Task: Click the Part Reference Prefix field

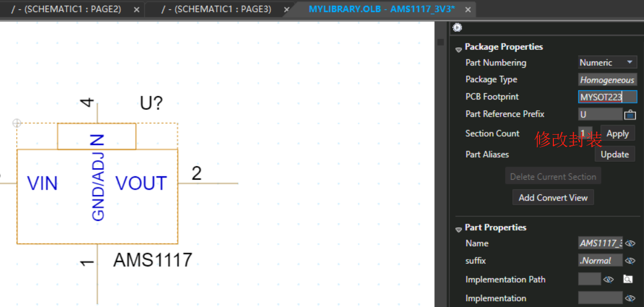Action: click(x=601, y=114)
